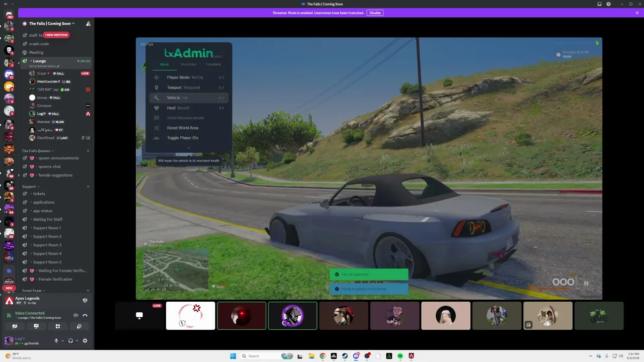Disconnect from voice with the hang-up icon
The width and height of the screenshot is (644, 362).
click(85, 315)
